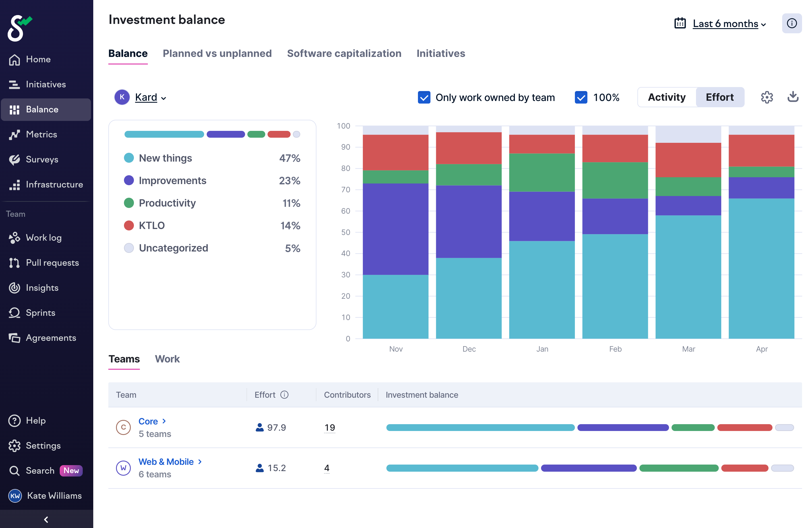Open the Last 6 months date dropdown

pyautogui.click(x=725, y=23)
